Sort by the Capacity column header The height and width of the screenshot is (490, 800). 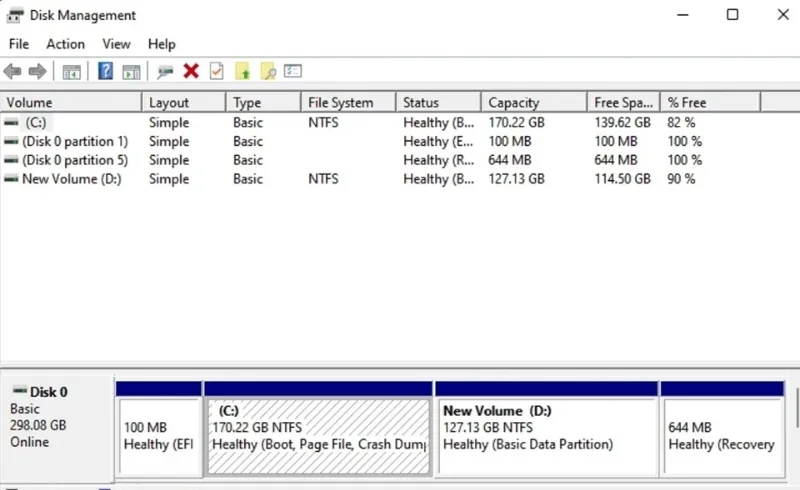(x=534, y=103)
